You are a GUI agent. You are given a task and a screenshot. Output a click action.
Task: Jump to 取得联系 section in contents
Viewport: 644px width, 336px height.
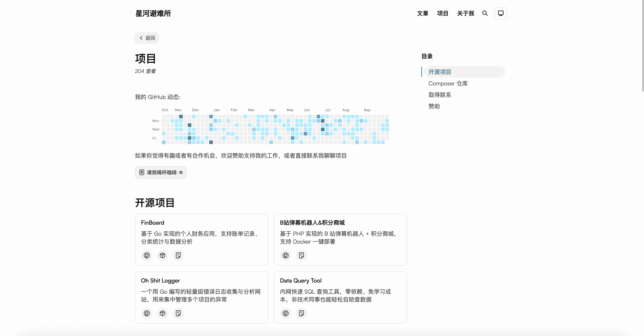[440, 95]
